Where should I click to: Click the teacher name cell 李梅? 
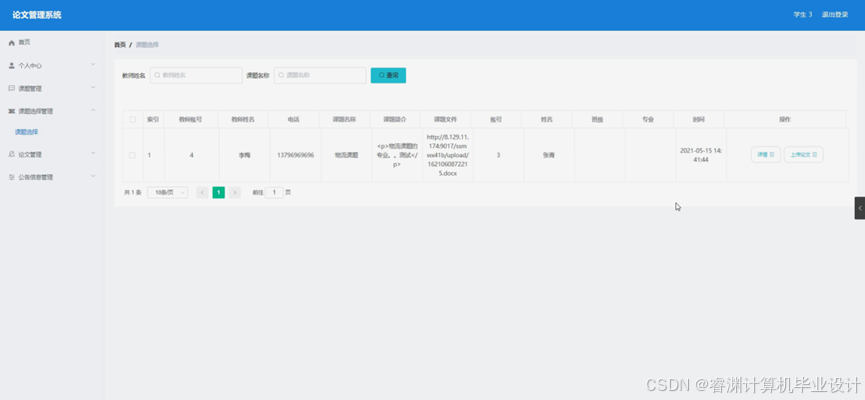(x=244, y=156)
